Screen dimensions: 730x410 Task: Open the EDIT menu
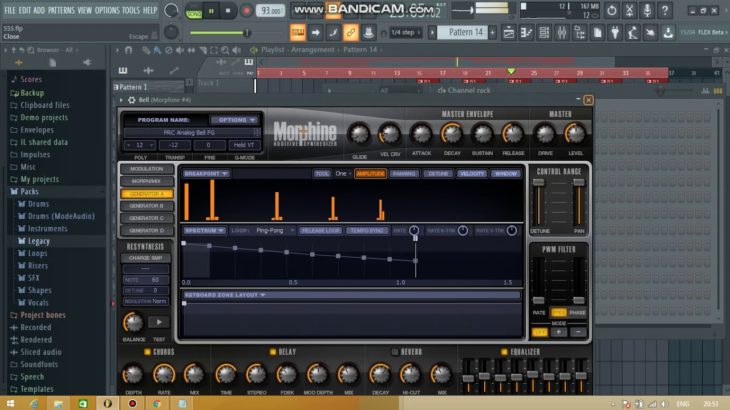coord(25,10)
